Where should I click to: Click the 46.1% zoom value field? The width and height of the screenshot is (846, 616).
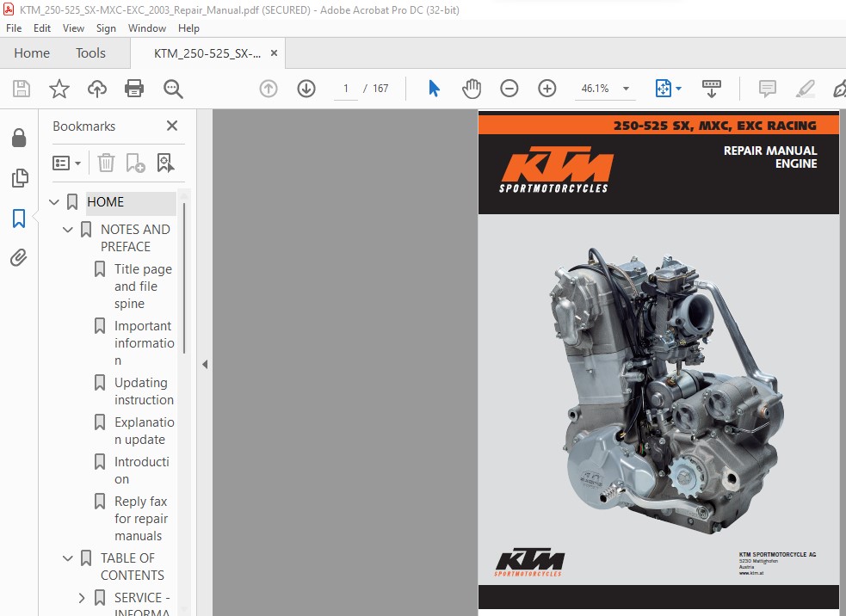(595, 89)
